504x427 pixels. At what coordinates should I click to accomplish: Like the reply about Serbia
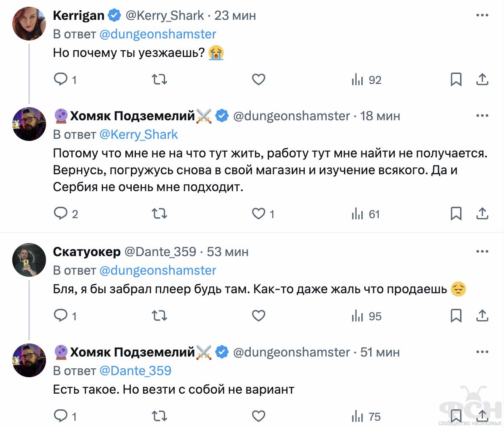[258, 214]
